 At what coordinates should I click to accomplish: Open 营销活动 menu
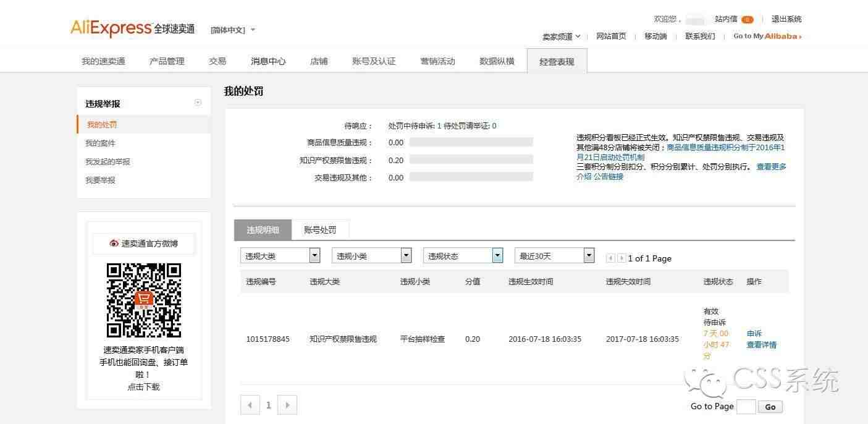point(437,61)
